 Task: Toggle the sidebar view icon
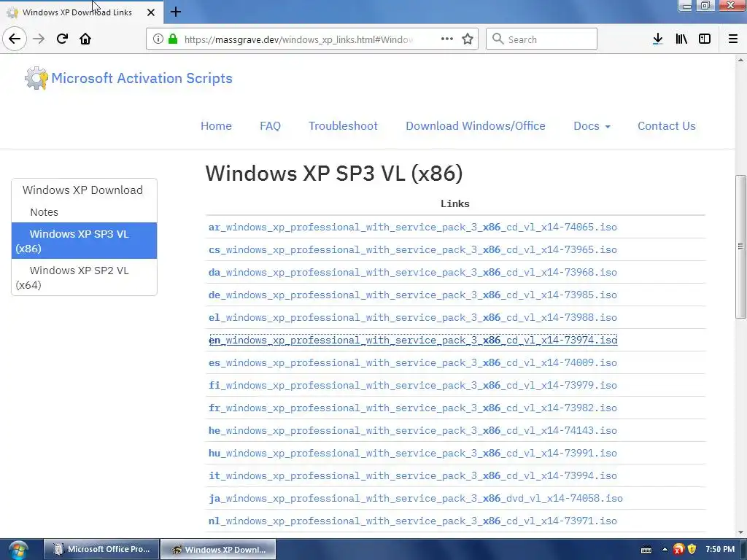(x=705, y=39)
